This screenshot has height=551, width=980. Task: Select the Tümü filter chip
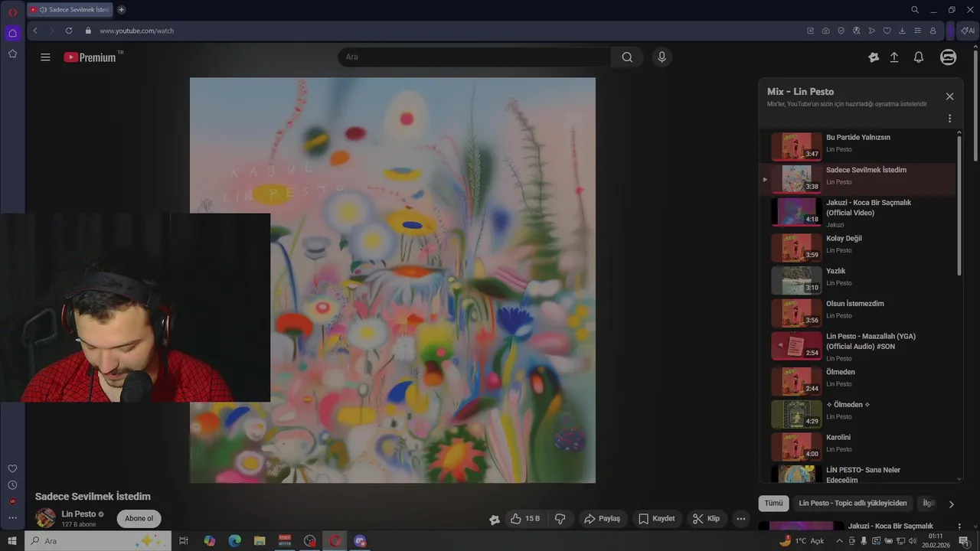pos(773,504)
